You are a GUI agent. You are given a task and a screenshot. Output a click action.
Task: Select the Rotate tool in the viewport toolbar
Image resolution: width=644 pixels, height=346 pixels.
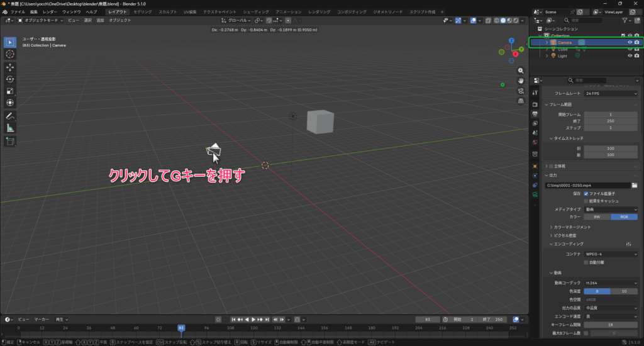(10, 79)
